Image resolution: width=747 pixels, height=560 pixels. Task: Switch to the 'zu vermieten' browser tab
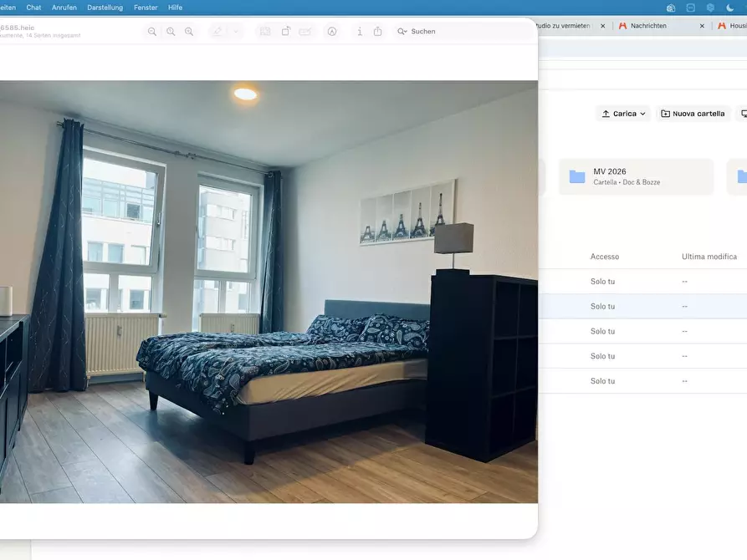(x=565, y=26)
